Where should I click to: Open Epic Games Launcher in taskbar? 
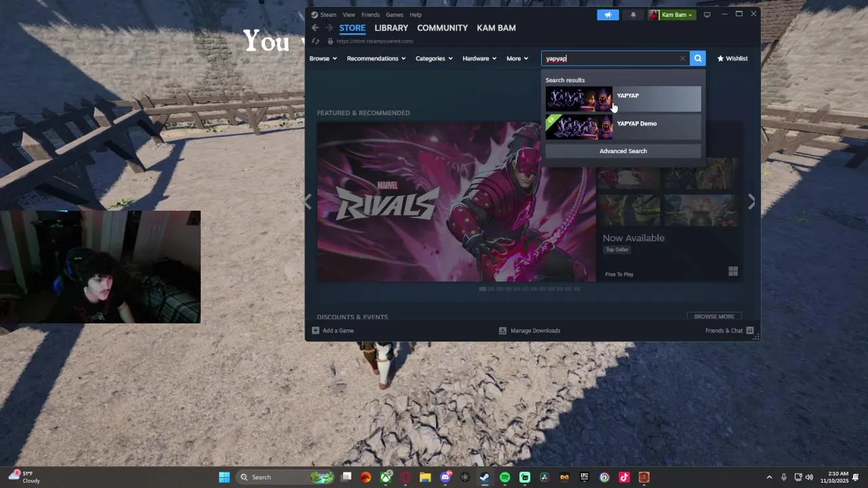tap(584, 477)
